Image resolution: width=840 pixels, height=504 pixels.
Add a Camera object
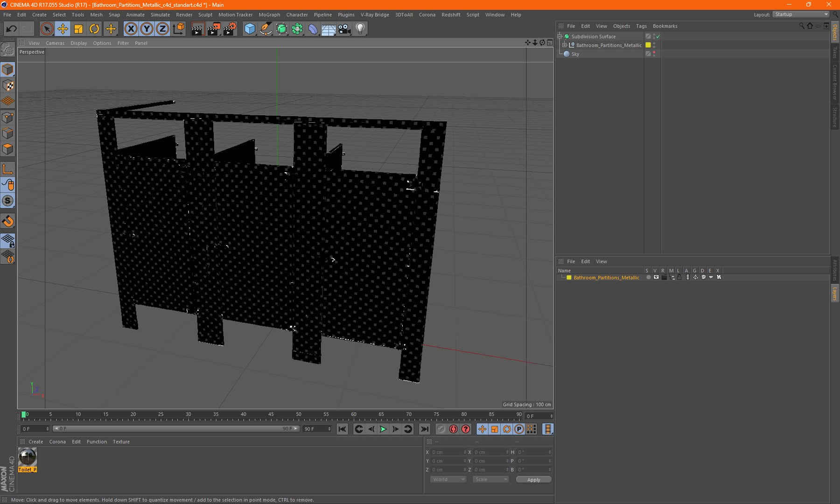tap(344, 29)
